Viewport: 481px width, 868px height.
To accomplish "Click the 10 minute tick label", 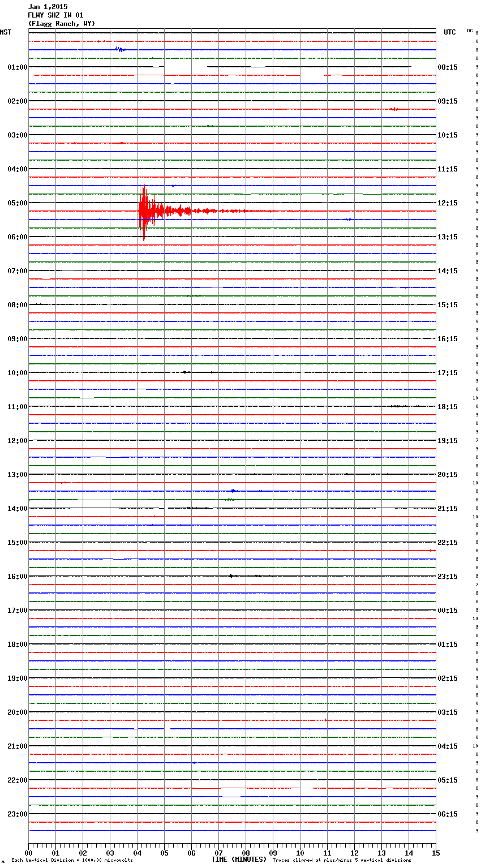I will [300, 853].
